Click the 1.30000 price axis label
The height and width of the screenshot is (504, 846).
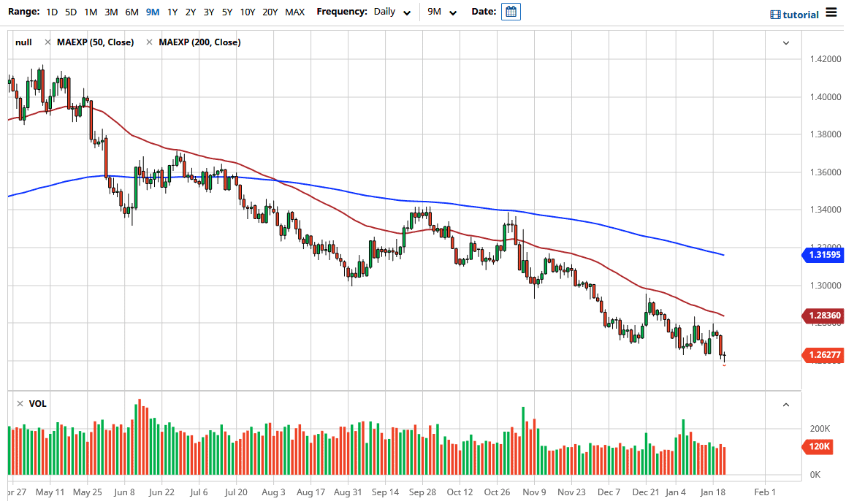[826, 286]
